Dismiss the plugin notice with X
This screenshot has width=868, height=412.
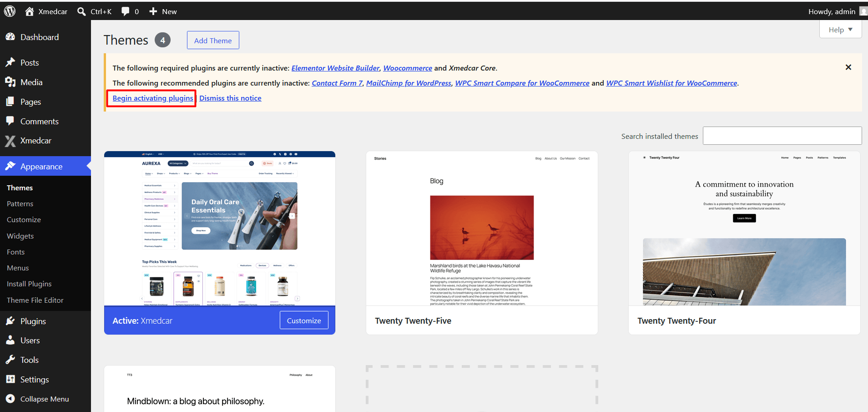point(848,67)
